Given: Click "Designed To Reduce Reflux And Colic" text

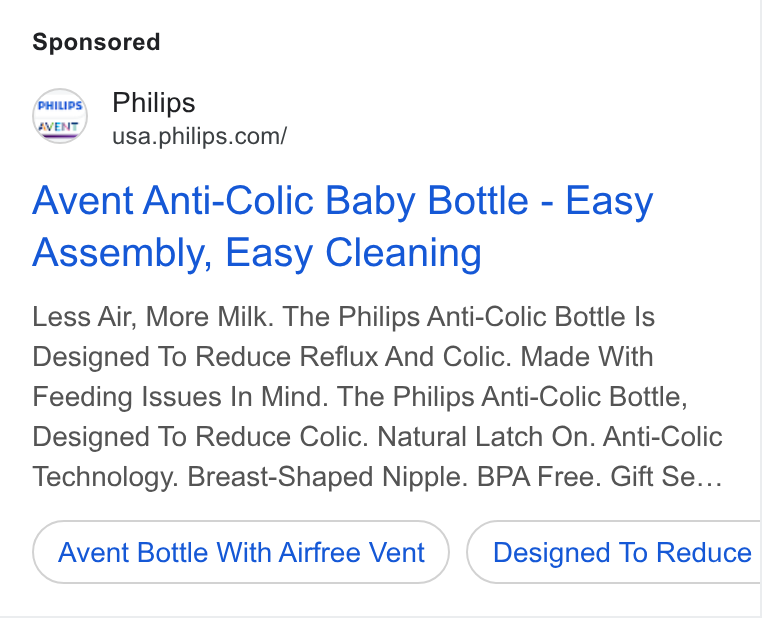Looking at the screenshot, I should (272, 357).
